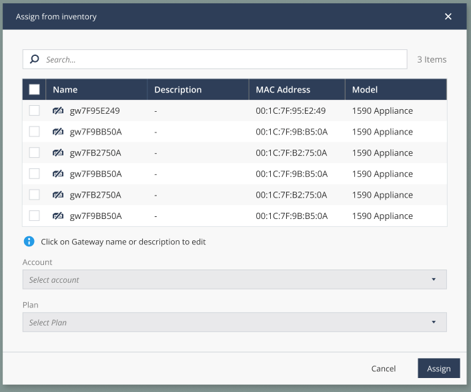Sort by the MAC Address column header
The height and width of the screenshot is (392, 471).
[x=283, y=90]
